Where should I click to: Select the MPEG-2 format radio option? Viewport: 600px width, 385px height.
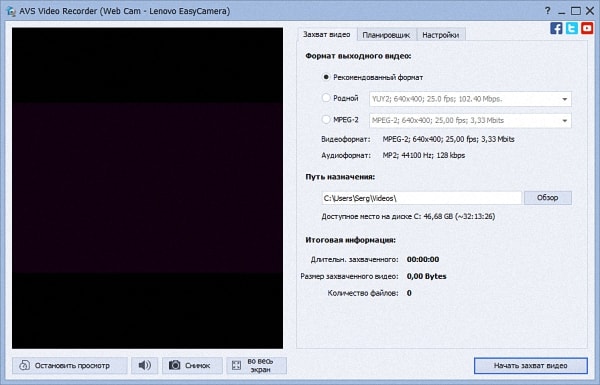tap(326, 120)
